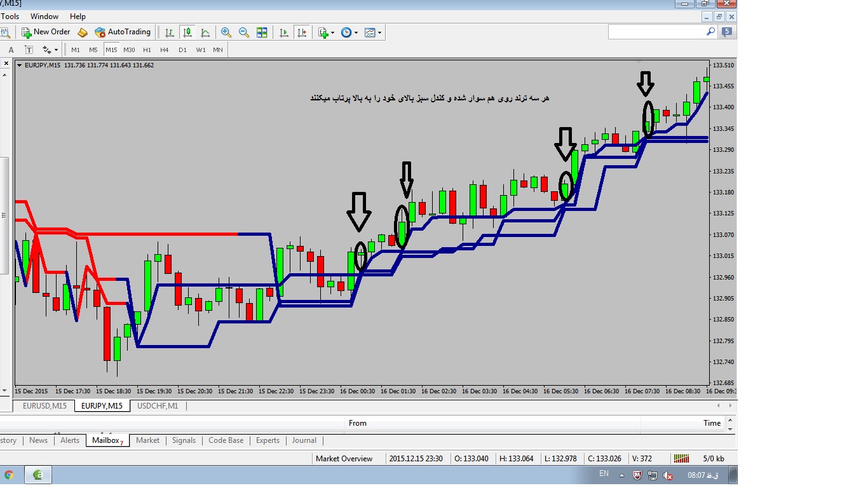Zoom out the chart with minus magnifier
This screenshot has height=488, width=868.
pyautogui.click(x=244, y=32)
